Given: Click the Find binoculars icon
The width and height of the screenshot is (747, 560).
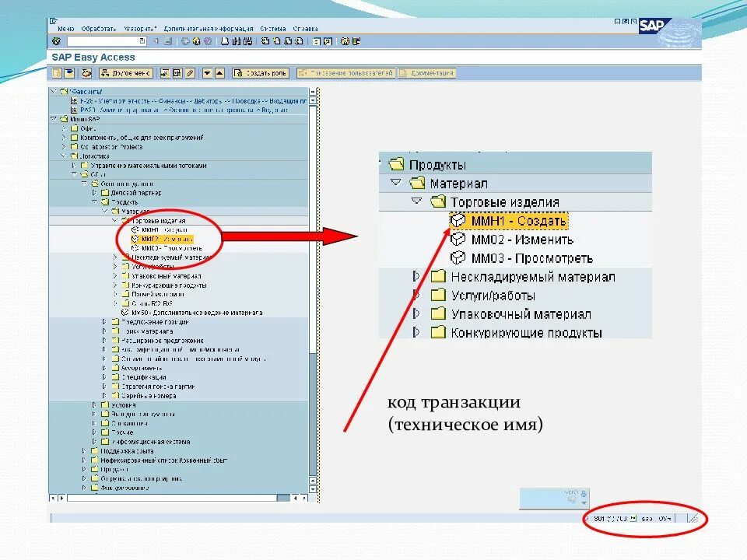Looking at the screenshot, I should pos(237,41).
